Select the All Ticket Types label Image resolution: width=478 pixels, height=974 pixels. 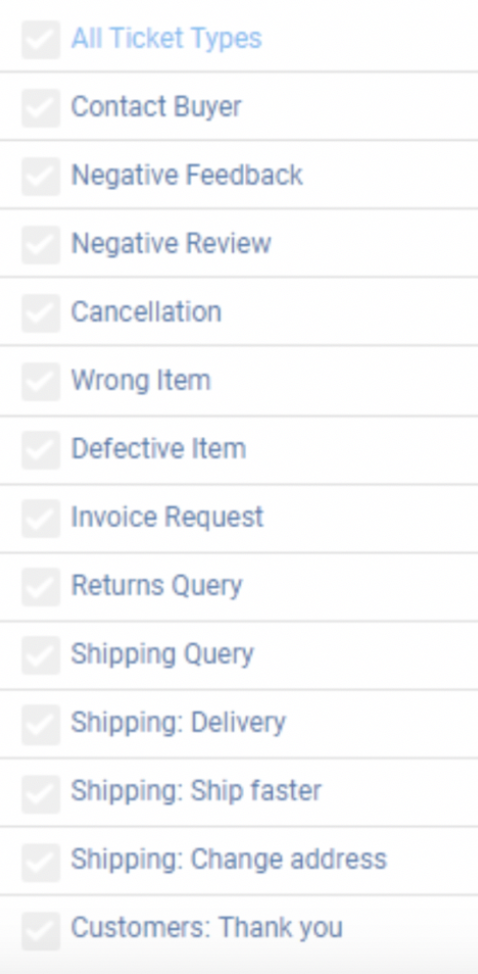point(166,39)
